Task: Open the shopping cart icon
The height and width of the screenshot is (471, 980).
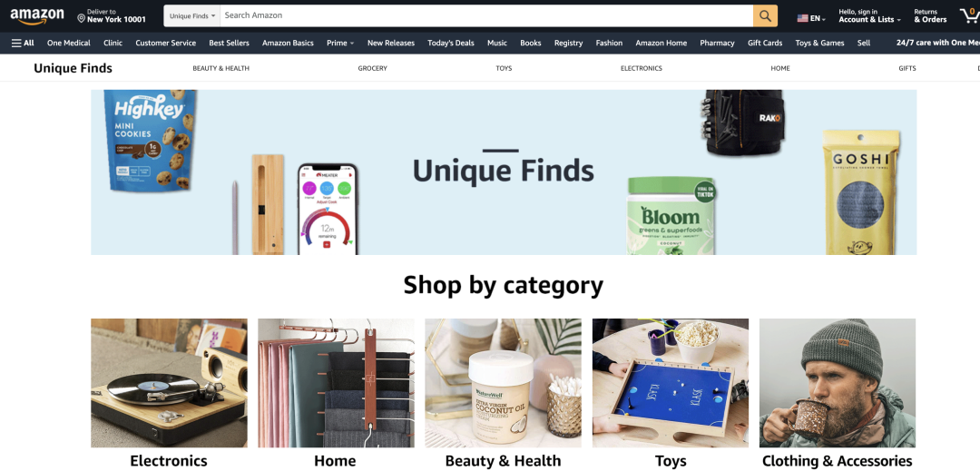Action: pyautogui.click(x=969, y=15)
